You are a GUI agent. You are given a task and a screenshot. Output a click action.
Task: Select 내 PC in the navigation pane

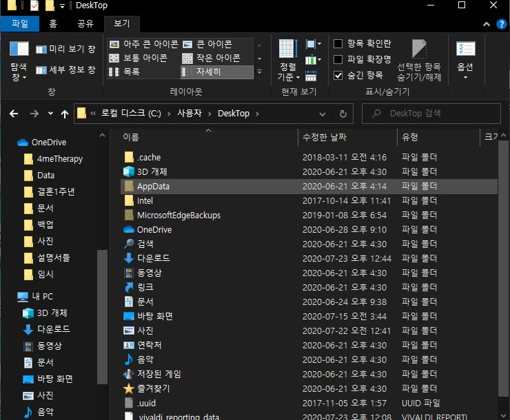(35, 297)
